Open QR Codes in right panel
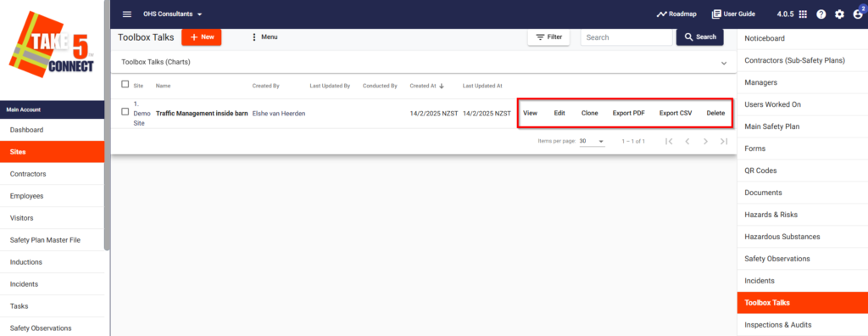The image size is (868, 336). click(x=802, y=171)
